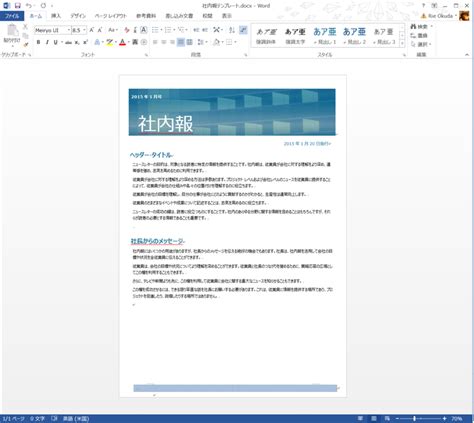The image size is (474, 423).
Task: Shrink font size with the smaller A icon
Action: click(100, 30)
